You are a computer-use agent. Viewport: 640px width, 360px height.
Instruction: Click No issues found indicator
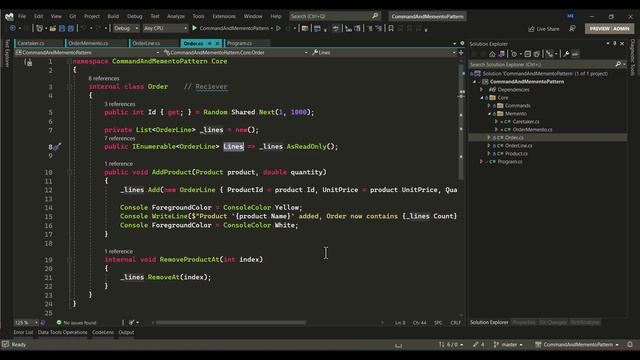point(76,322)
